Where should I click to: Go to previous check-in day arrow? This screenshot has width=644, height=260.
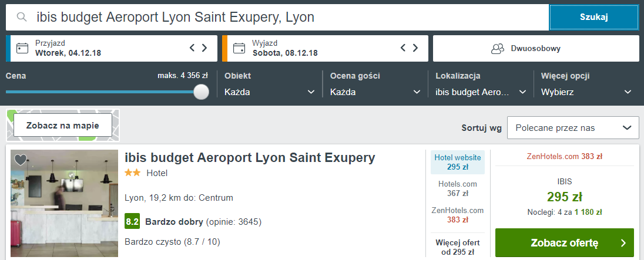pyautogui.click(x=192, y=48)
